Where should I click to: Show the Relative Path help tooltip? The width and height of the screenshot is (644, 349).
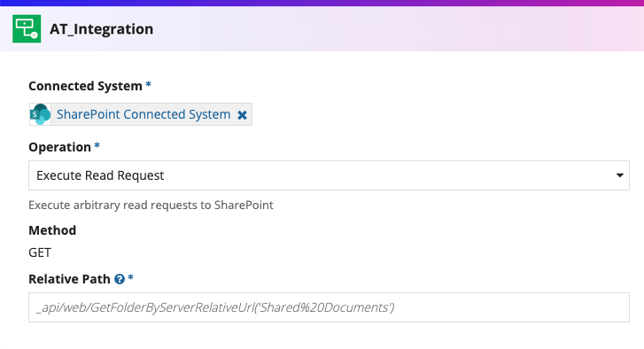(x=120, y=279)
